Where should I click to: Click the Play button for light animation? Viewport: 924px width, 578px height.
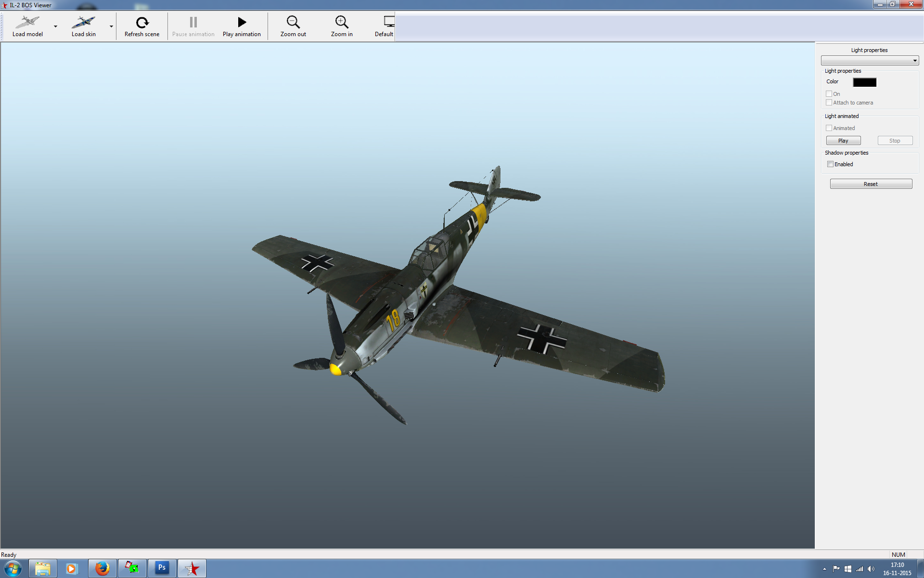(843, 141)
